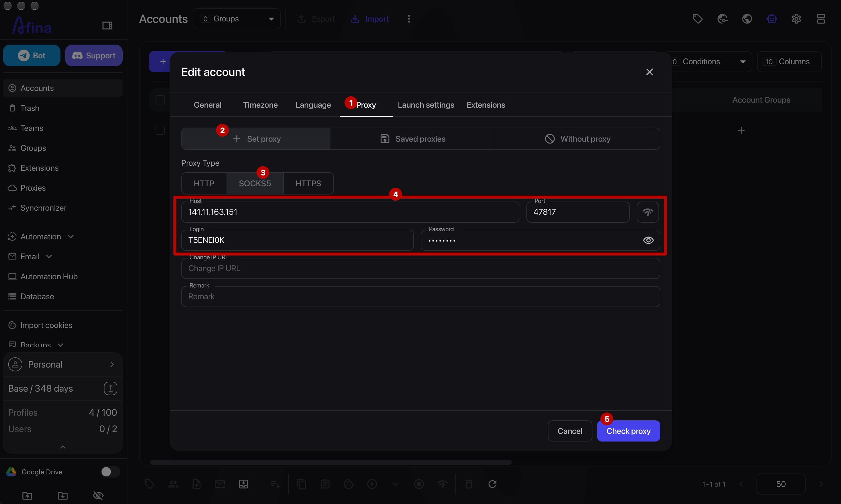Select the Saved proxies option
Image resolution: width=841 pixels, height=504 pixels.
pos(412,138)
